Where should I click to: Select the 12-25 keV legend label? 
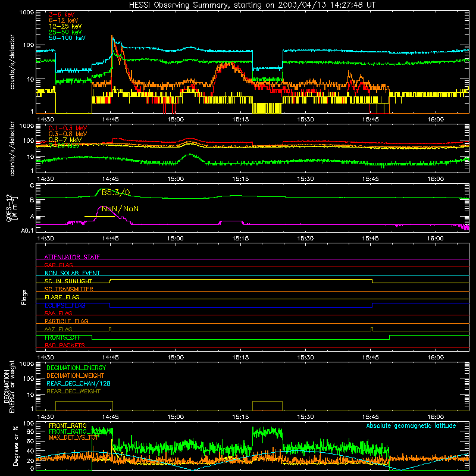click(65, 26)
